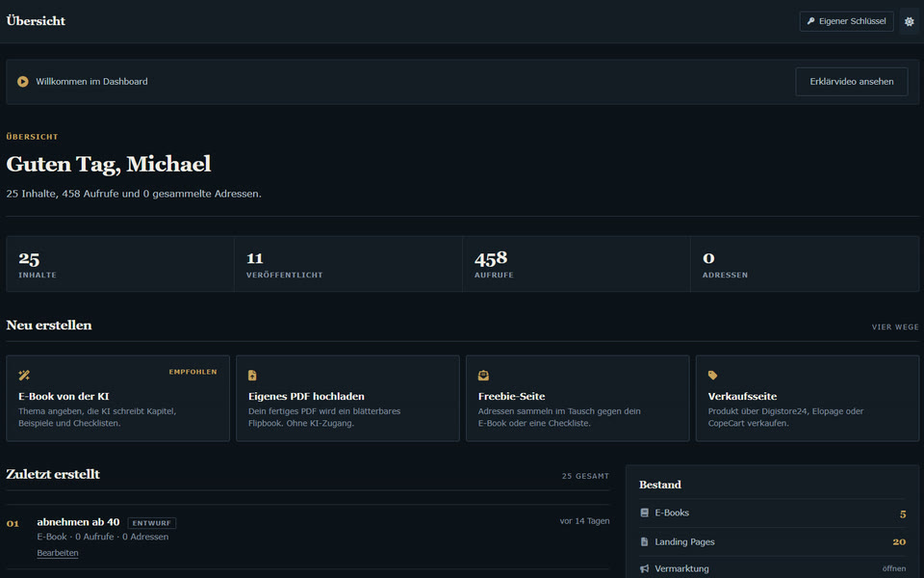
Task: Click the E-Books row in Bestand
Action: (773, 513)
